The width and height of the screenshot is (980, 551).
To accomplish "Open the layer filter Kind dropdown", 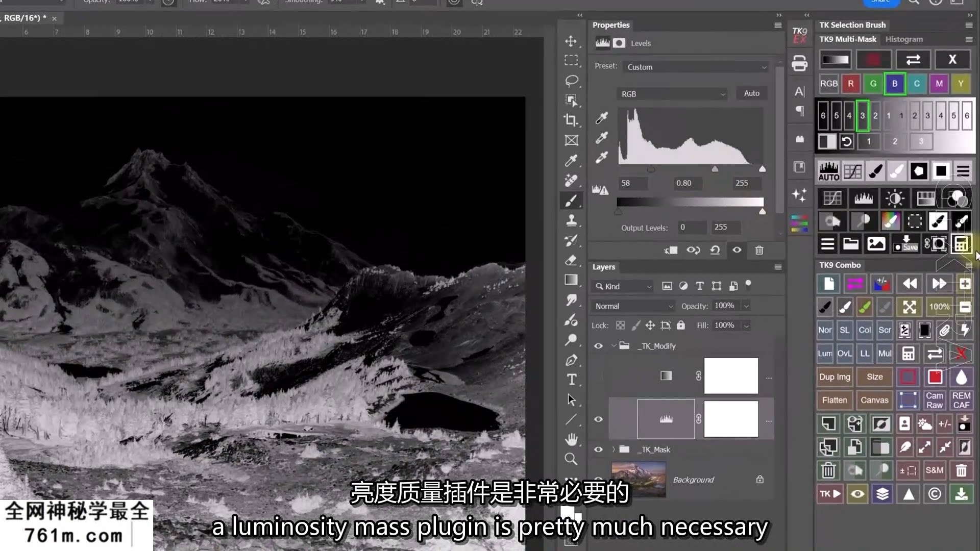I will (623, 287).
